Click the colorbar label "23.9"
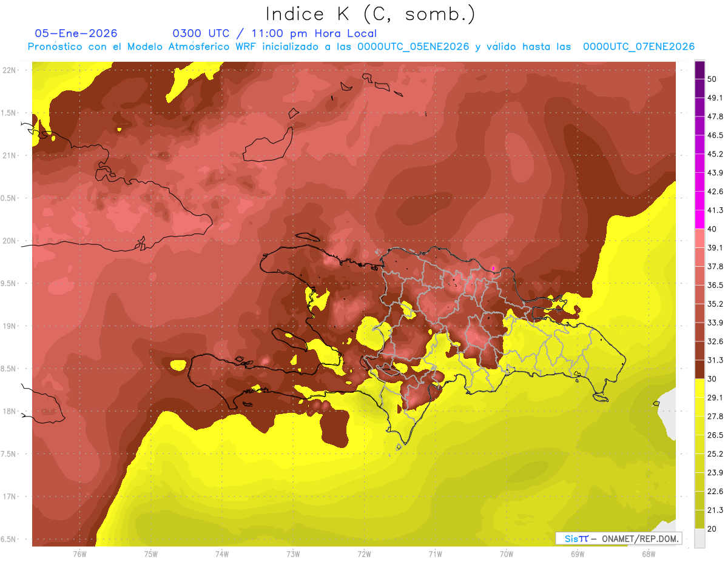Viewport: 728px width, 562px height. [x=715, y=473]
